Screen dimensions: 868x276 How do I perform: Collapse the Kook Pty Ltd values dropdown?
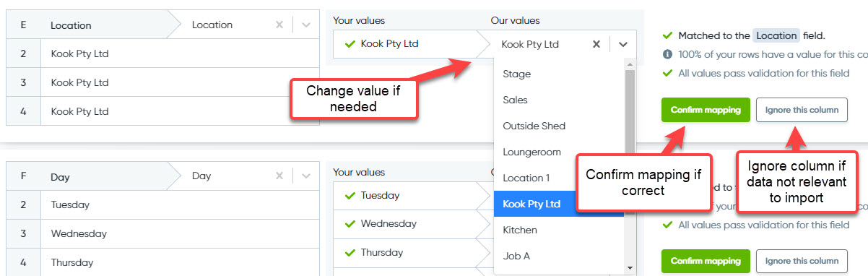pyautogui.click(x=623, y=44)
